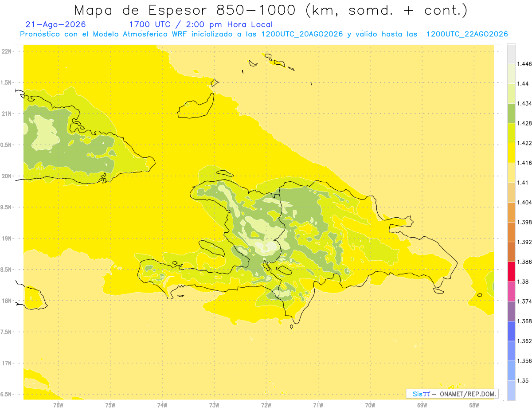Image resolution: width=532 pixels, height=411 pixels.
Task: Click the legend value "1.356"
Action: point(524,361)
